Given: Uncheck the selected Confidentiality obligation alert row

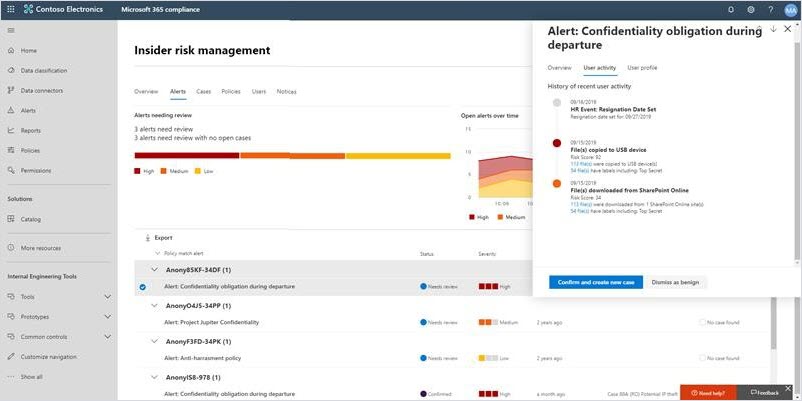Looking at the screenshot, I should point(143,287).
